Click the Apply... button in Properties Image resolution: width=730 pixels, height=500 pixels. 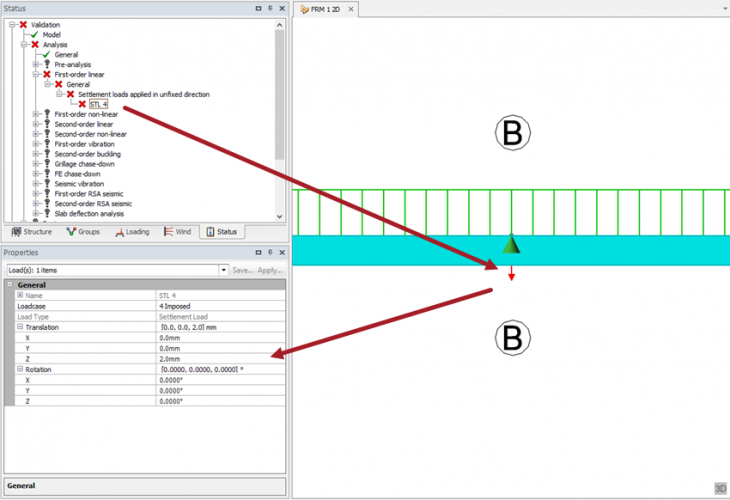click(270, 270)
